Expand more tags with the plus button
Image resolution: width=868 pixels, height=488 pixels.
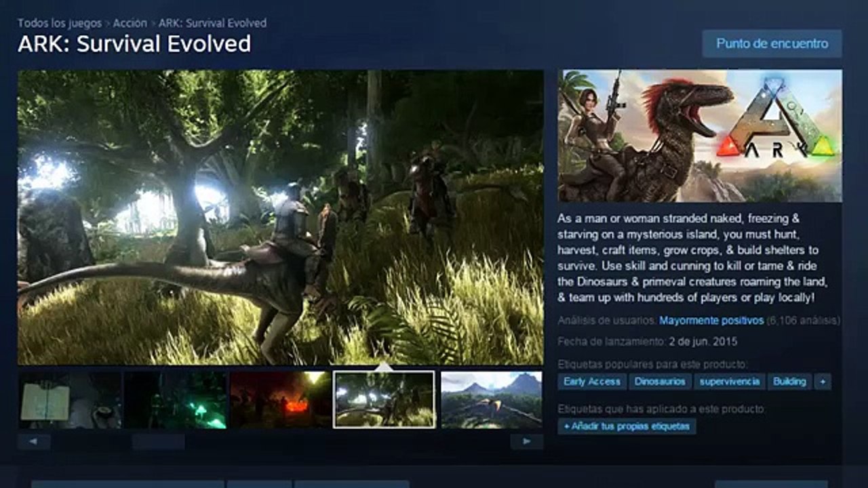click(823, 382)
